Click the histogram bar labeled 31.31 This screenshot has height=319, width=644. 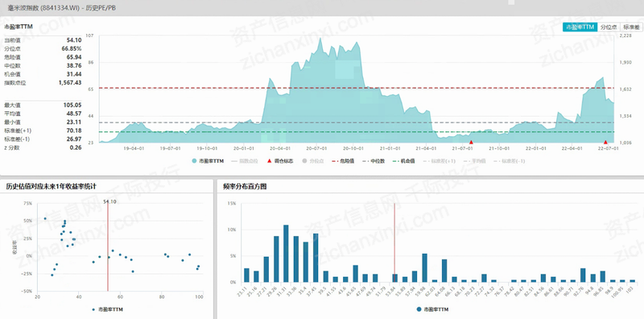point(287,254)
